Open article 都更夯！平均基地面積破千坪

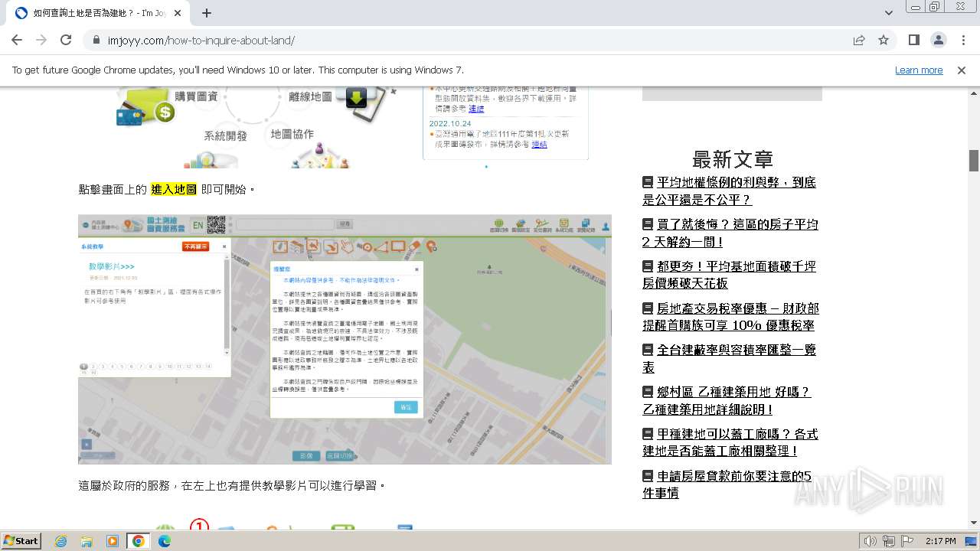coord(729,275)
